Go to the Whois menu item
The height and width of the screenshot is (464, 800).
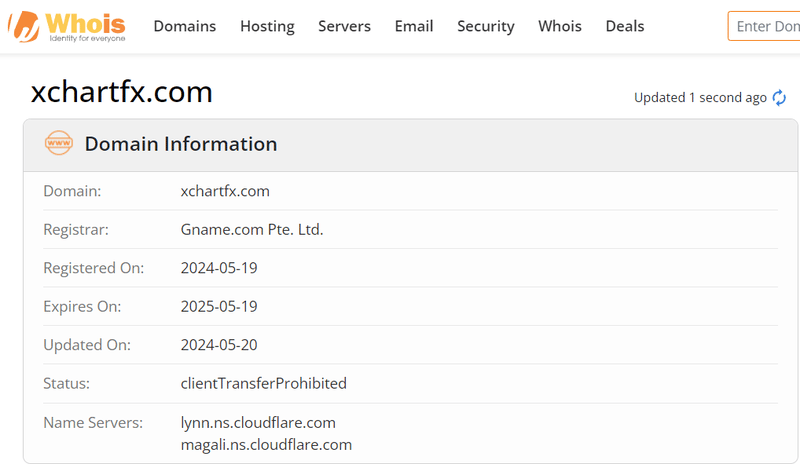tap(559, 26)
